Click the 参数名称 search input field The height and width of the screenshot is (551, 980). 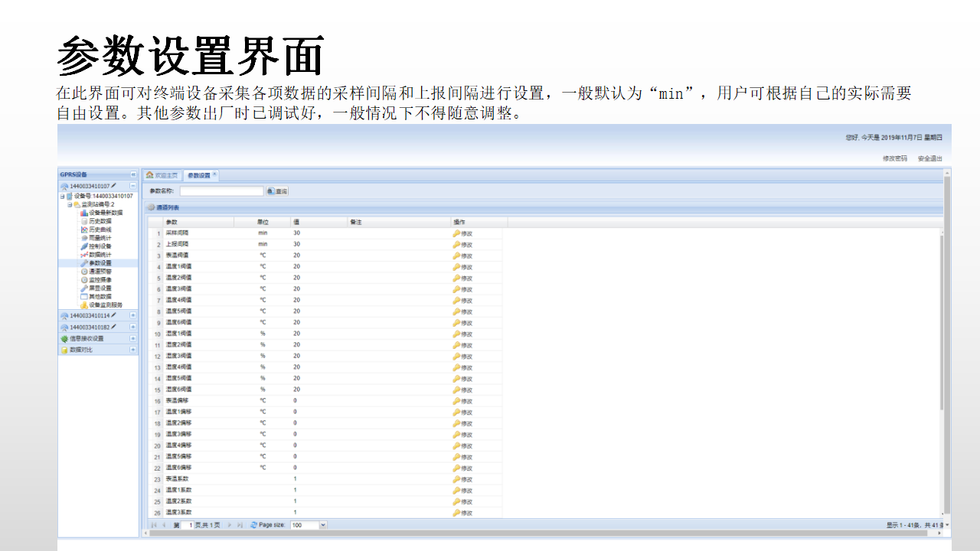221,191
